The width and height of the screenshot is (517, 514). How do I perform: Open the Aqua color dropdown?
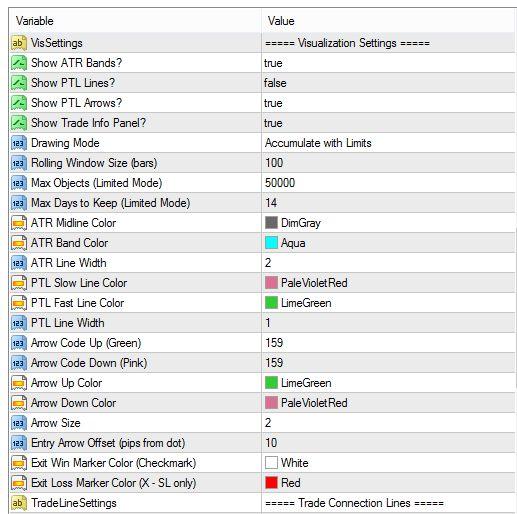click(389, 243)
